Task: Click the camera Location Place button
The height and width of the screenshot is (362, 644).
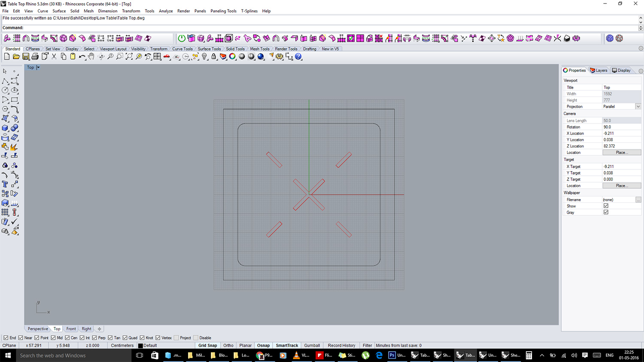Action: click(622, 152)
